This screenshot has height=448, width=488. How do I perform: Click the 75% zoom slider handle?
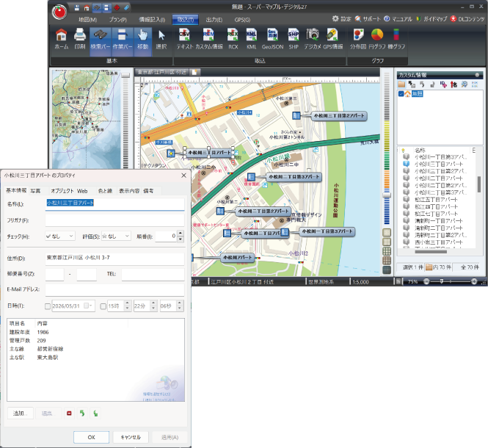[x=442, y=281]
